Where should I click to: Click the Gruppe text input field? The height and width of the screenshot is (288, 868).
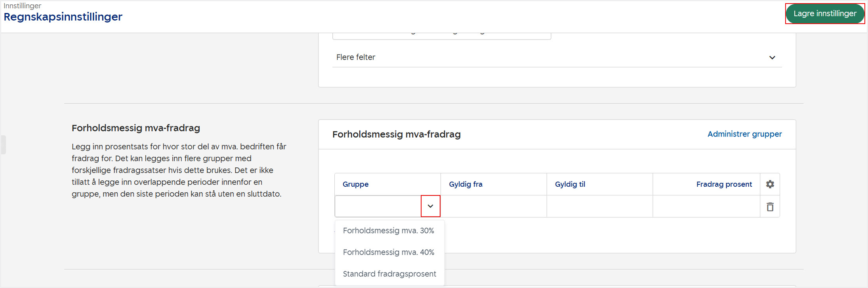click(x=378, y=206)
